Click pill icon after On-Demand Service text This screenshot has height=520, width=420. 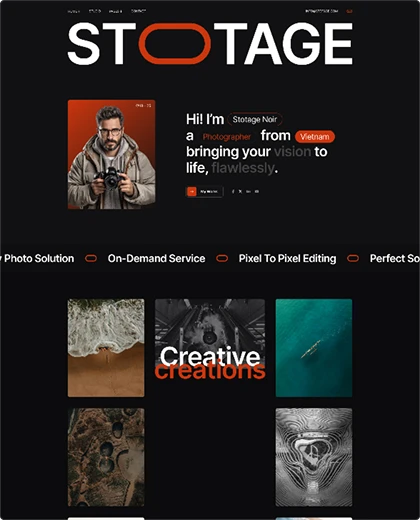click(x=222, y=258)
